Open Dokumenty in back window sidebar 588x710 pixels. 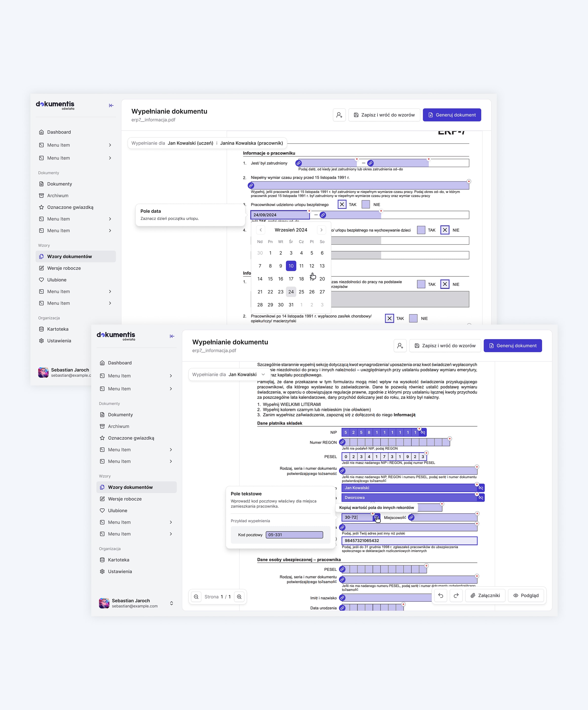76,184
